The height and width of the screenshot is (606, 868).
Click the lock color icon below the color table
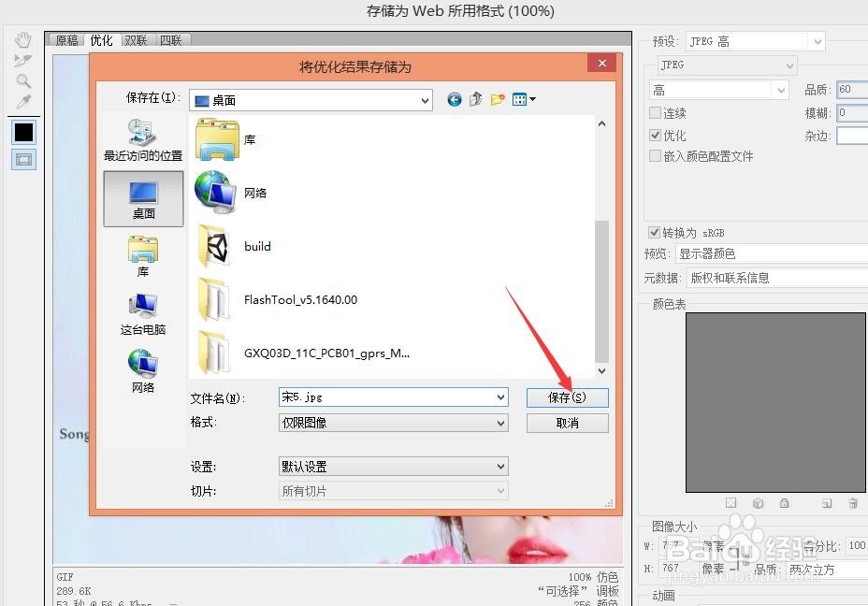784,503
